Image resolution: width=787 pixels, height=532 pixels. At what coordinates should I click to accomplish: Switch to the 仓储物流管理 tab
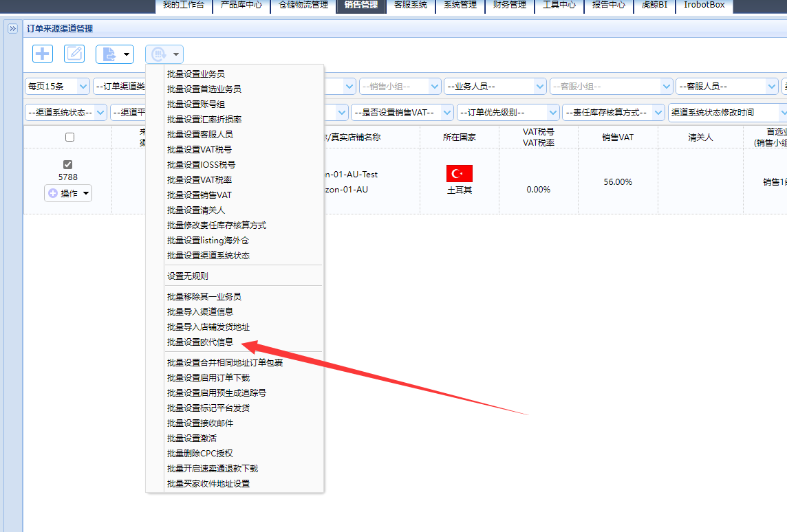pos(303,5)
